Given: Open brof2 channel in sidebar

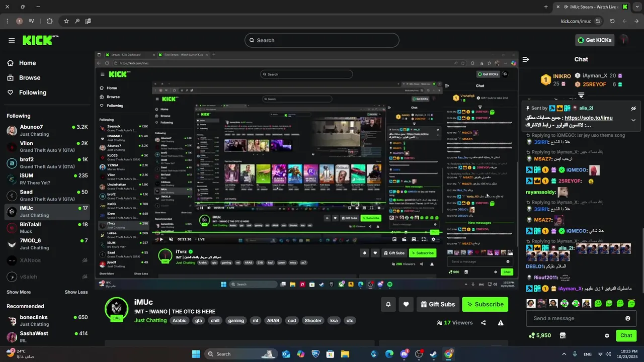Looking at the screenshot, I should point(47,162).
